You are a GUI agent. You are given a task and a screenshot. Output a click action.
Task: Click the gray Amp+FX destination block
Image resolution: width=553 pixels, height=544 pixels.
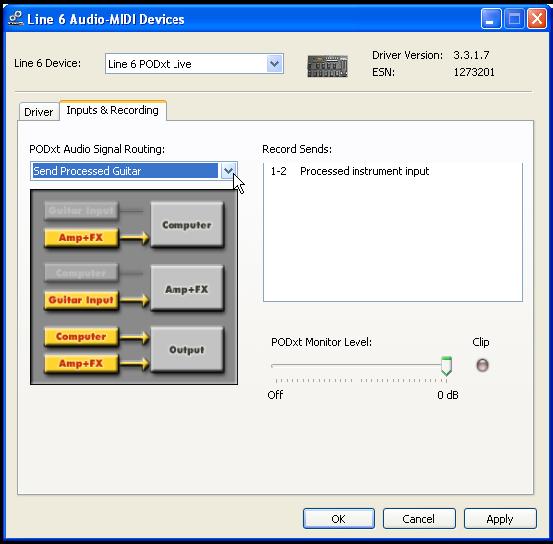[x=187, y=289]
